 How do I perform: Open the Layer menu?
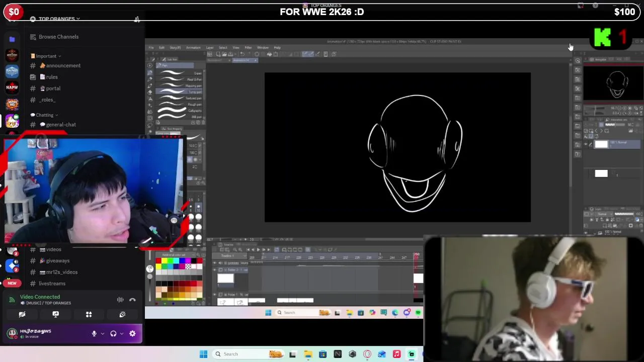[210, 48]
